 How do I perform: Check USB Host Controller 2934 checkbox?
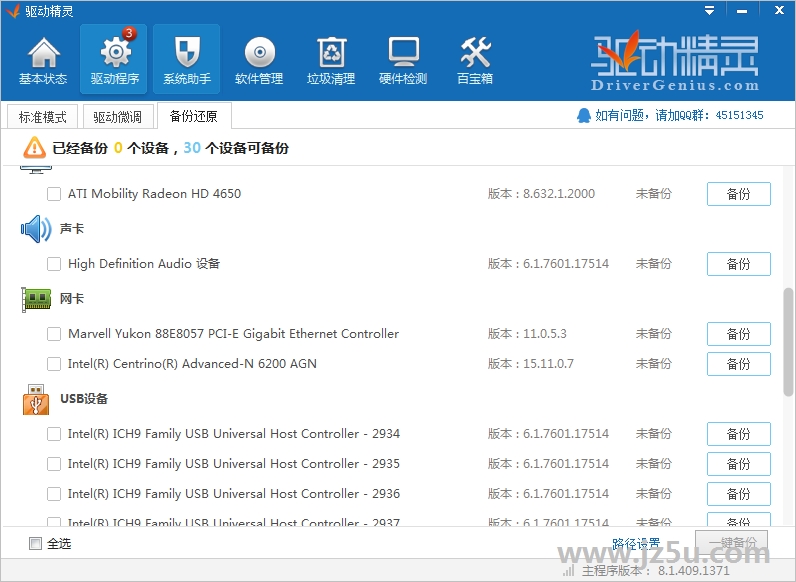pos(54,434)
